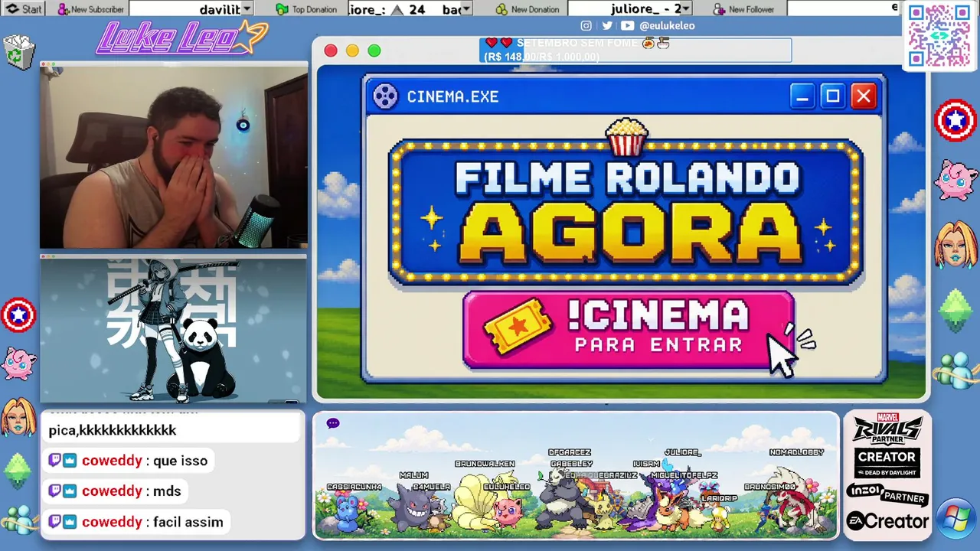Maximize the CINEMA.EXE window
Screen dimensions: 980x551
(832, 96)
